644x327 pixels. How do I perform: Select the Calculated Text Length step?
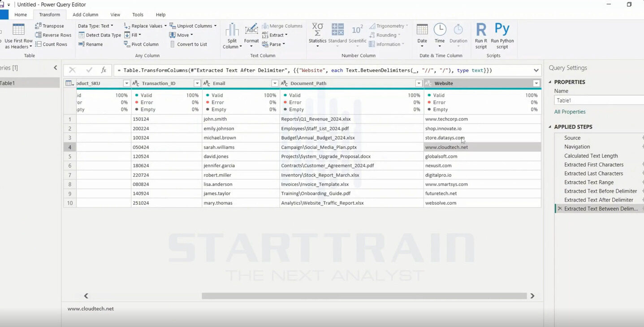pyautogui.click(x=591, y=156)
